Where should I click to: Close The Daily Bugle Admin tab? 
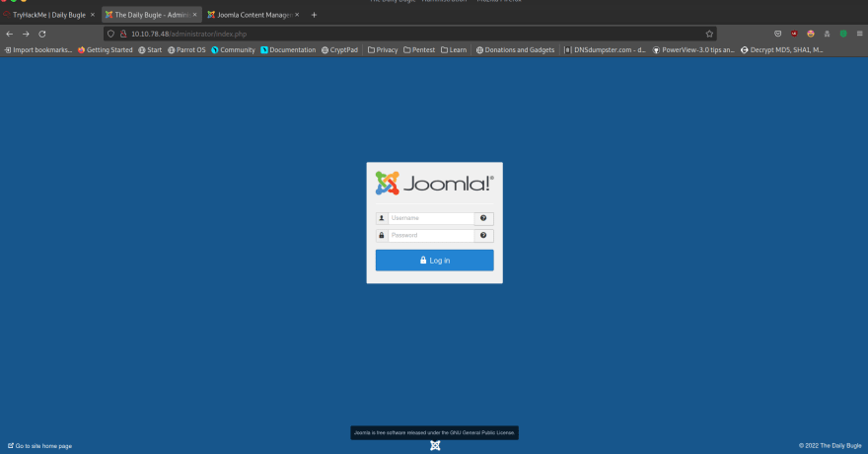[x=195, y=15]
